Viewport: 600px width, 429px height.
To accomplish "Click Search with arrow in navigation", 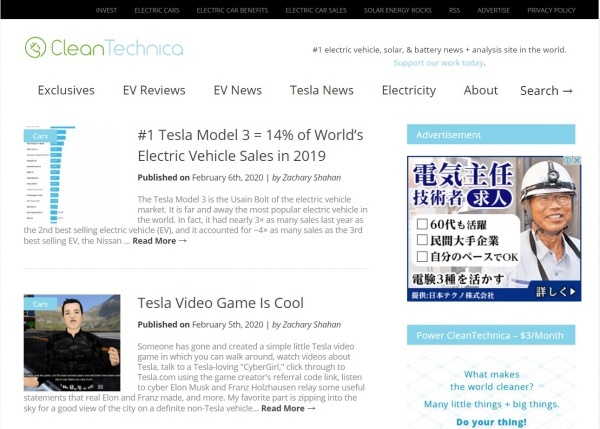I will (546, 91).
